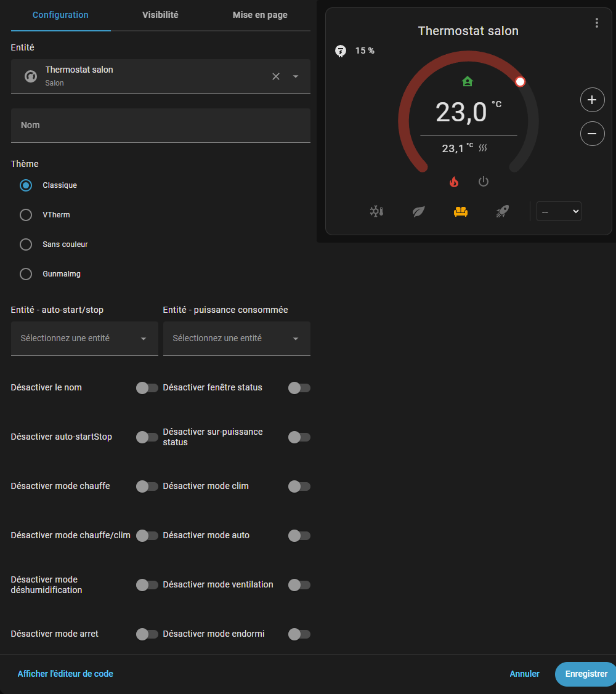This screenshot has height=694, width=616.
Task: Switch to the Visibilité tab
Action: 160,15
